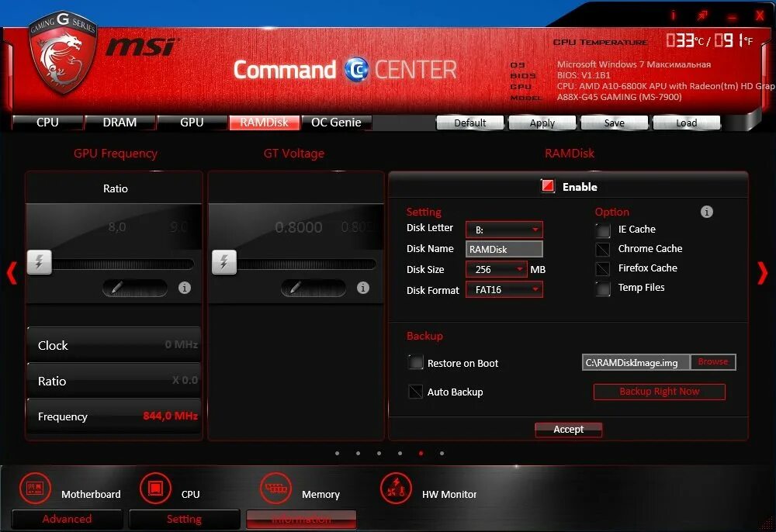Click the third page indicator dot

pos(379,453)
